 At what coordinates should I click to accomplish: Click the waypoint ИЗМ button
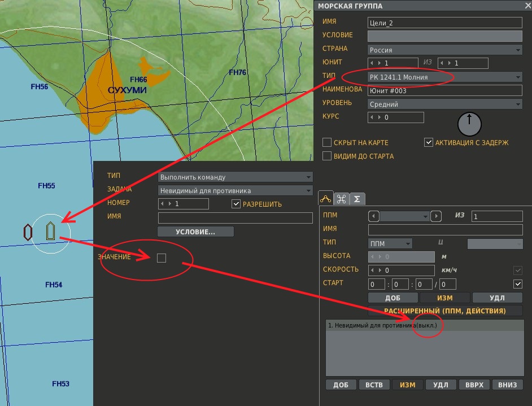(445, 298)
